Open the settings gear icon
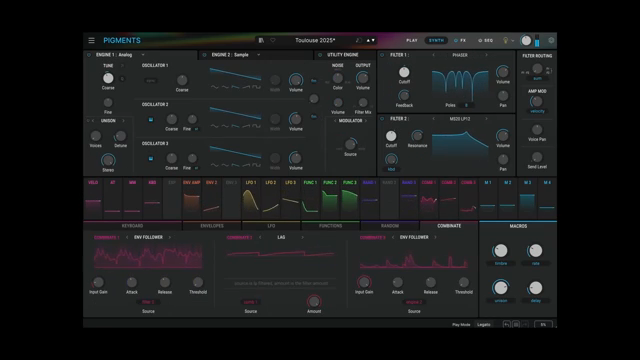This screenshot has width=640, height=360. pyautogui.click(x=551, y=40)
